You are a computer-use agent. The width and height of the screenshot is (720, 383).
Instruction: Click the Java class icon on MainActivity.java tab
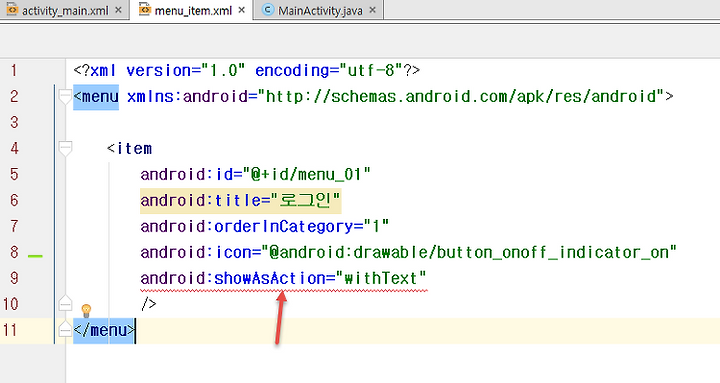tap(268, 10)
